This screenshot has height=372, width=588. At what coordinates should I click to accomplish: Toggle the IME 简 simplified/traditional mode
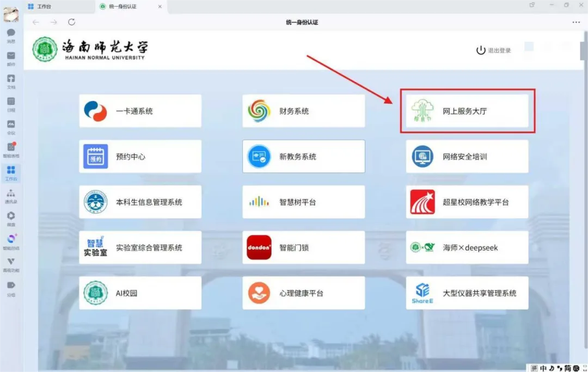568,368
